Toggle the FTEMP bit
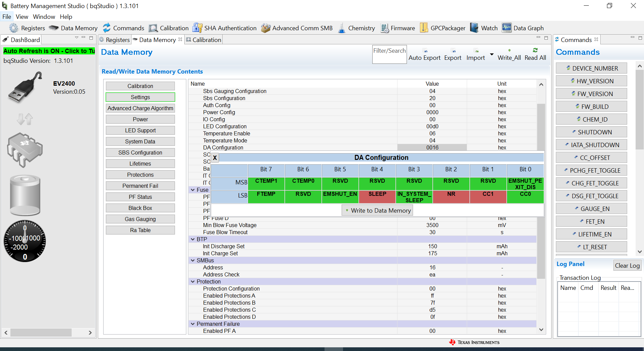 click(x=266, y=197)
